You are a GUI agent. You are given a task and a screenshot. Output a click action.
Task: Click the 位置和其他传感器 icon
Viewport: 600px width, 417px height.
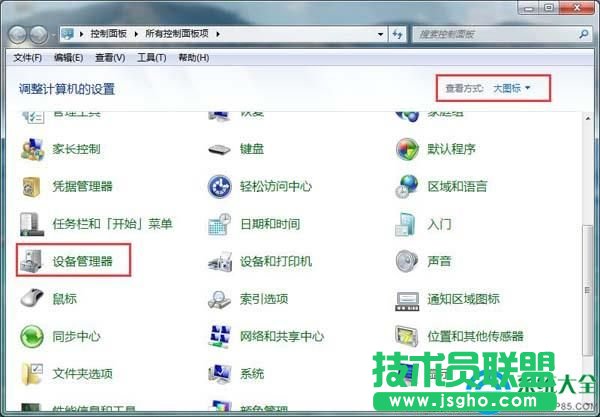coord(406,336)
